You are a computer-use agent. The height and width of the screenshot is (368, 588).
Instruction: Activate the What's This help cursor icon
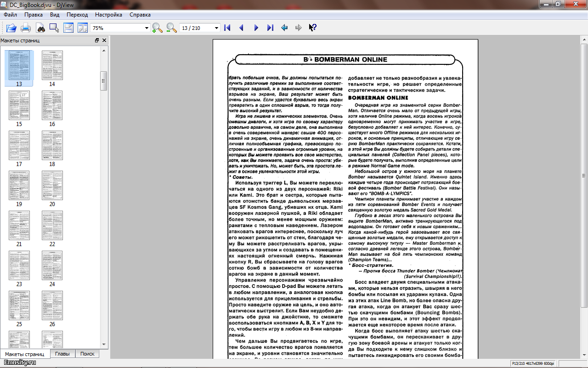[x=313, y=28]
